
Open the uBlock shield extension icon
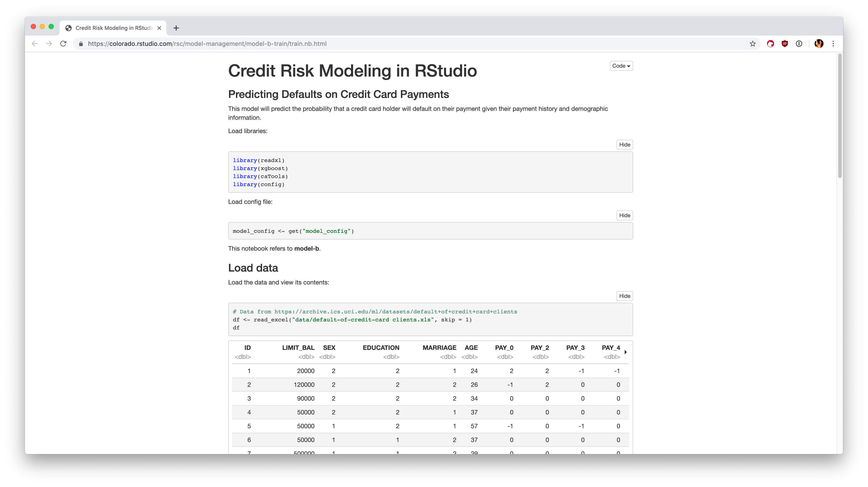point(785,43)
